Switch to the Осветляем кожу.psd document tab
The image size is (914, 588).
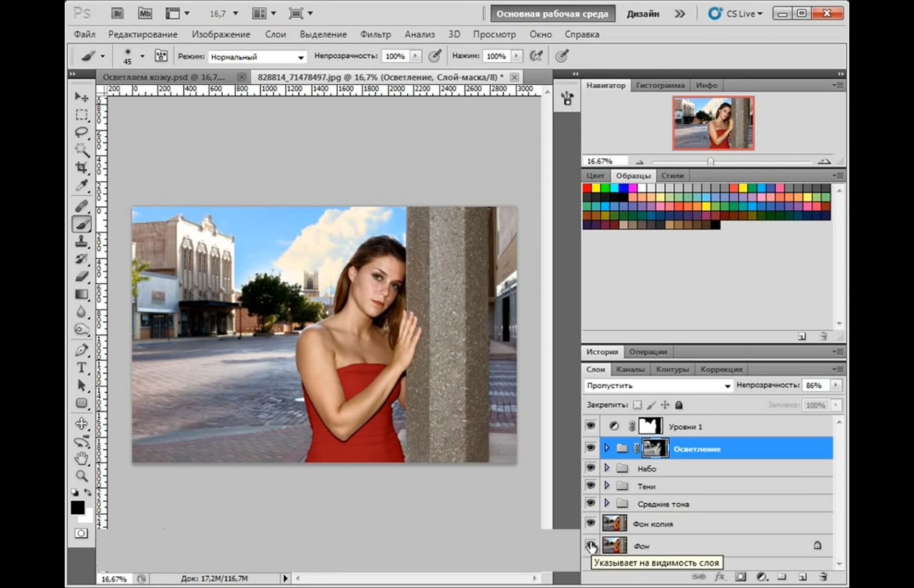[164, 77]
